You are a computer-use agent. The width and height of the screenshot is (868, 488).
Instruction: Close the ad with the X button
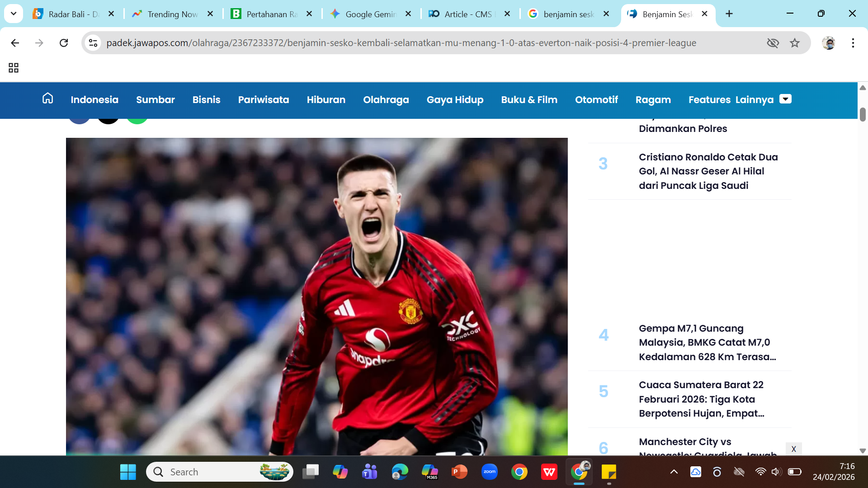[x=793, y=449]
